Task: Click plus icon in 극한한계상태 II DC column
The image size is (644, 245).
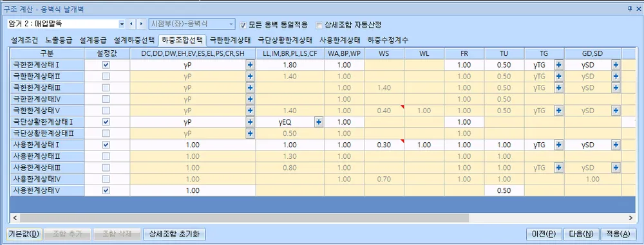Action: (x=250, y=77)
